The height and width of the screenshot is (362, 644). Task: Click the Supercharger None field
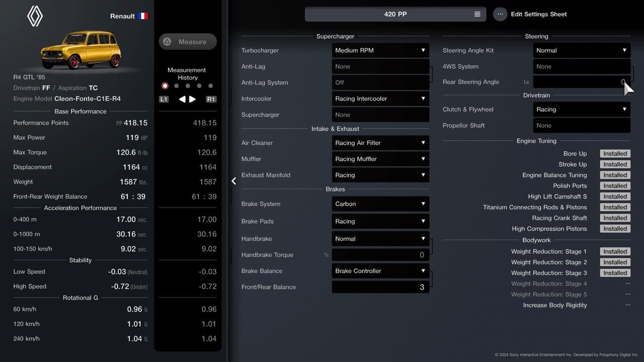pyautogui.click(x=380, y=115)
